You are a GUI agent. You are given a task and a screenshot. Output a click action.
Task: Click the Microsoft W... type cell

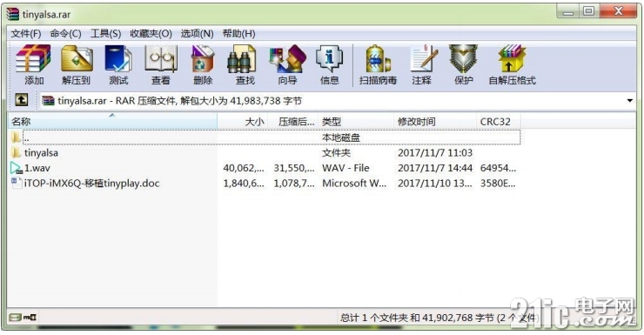(354, 183)
